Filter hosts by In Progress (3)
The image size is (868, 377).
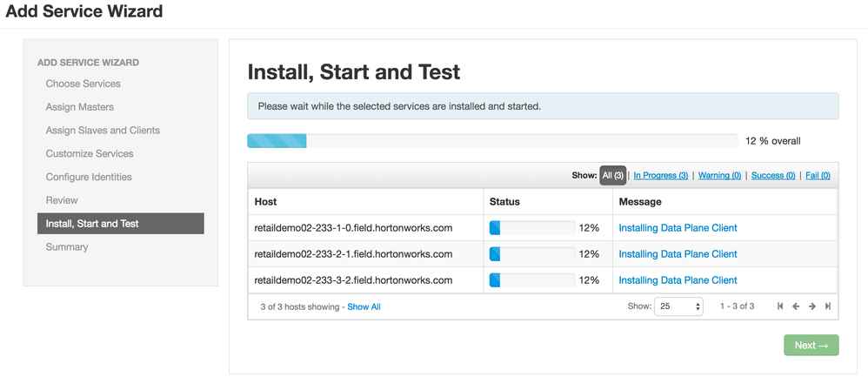click(x=660, y=176)
